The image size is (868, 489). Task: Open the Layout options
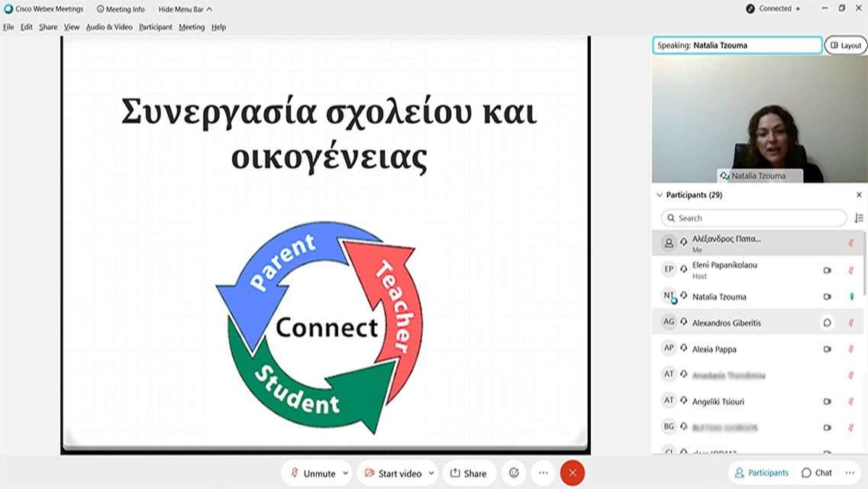(846, 45)
